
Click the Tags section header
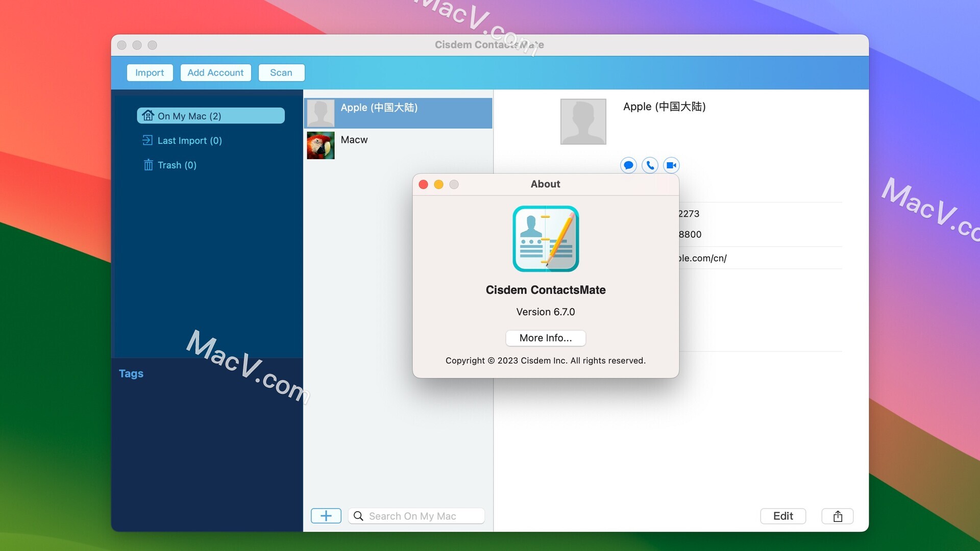pos(131,373)
